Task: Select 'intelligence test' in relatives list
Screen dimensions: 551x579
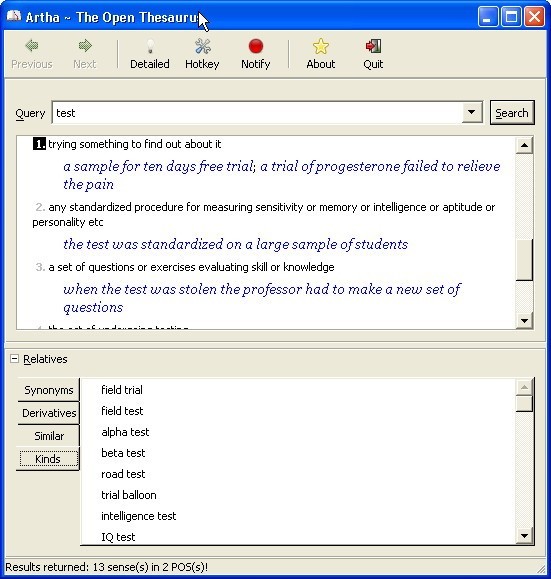Action: click(x=138, y=516)
